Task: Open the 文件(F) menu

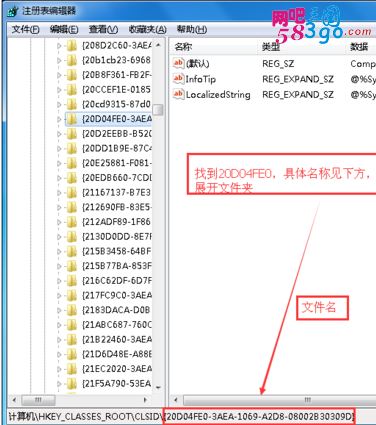Action: (25, 30)
